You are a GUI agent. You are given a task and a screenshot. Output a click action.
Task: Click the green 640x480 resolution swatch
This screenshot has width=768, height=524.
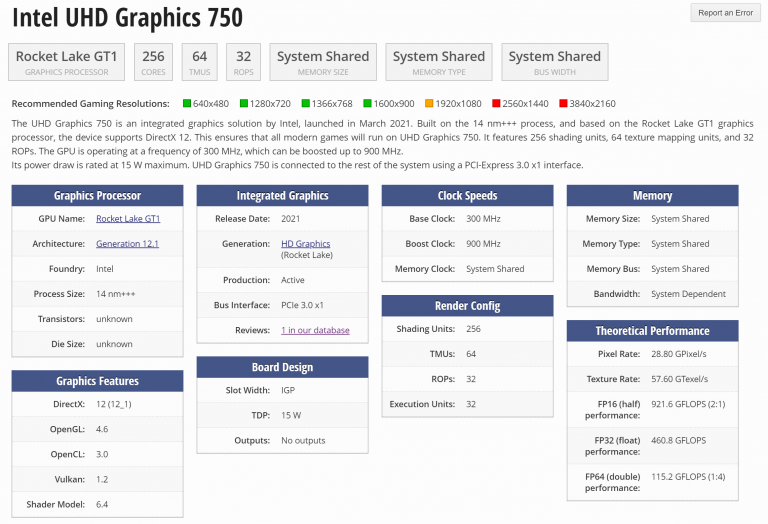(187, 103)
